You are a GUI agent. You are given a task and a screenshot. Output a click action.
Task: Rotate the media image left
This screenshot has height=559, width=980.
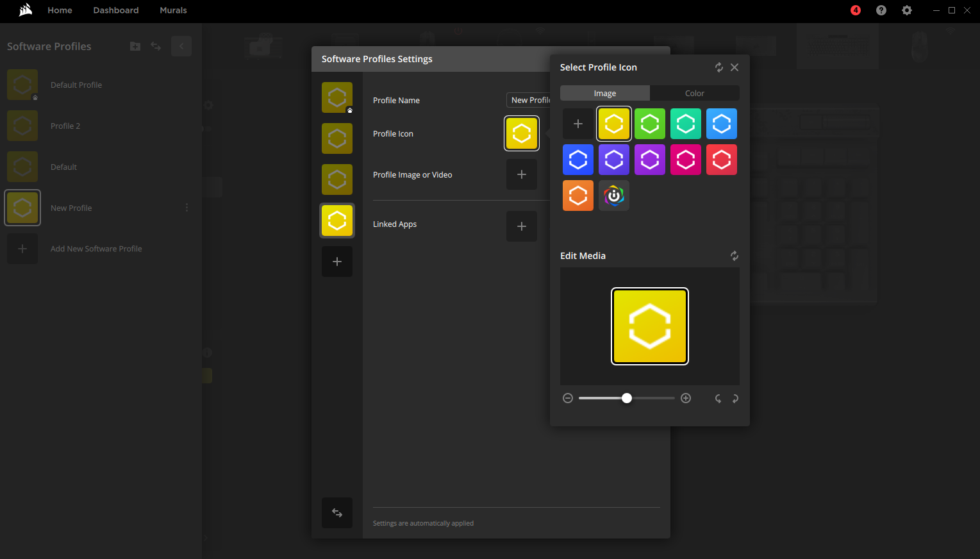click(x=718, y=398)
